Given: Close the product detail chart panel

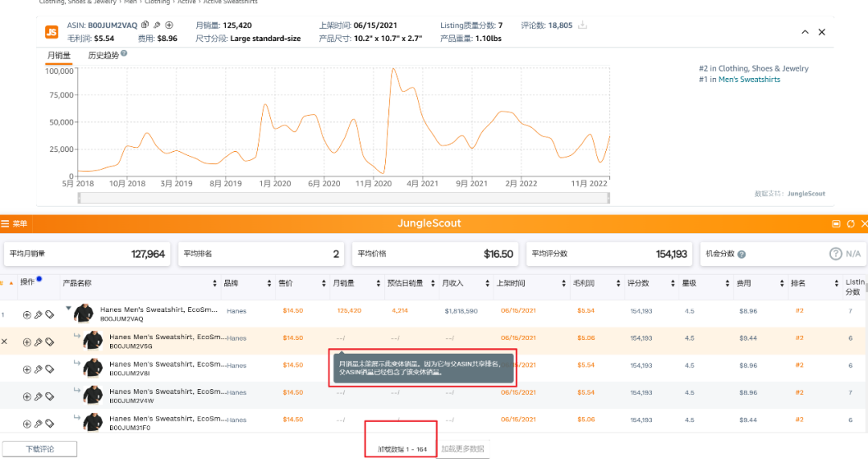Looking at the screenshot, I should tap(821, 32).
